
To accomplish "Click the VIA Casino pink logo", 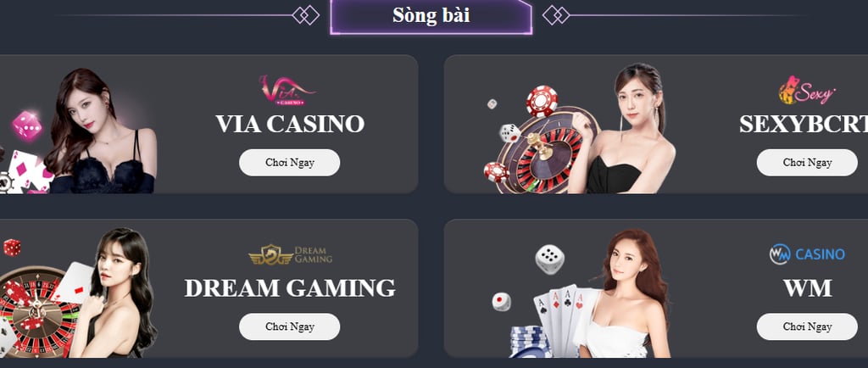I will point(287,90).
